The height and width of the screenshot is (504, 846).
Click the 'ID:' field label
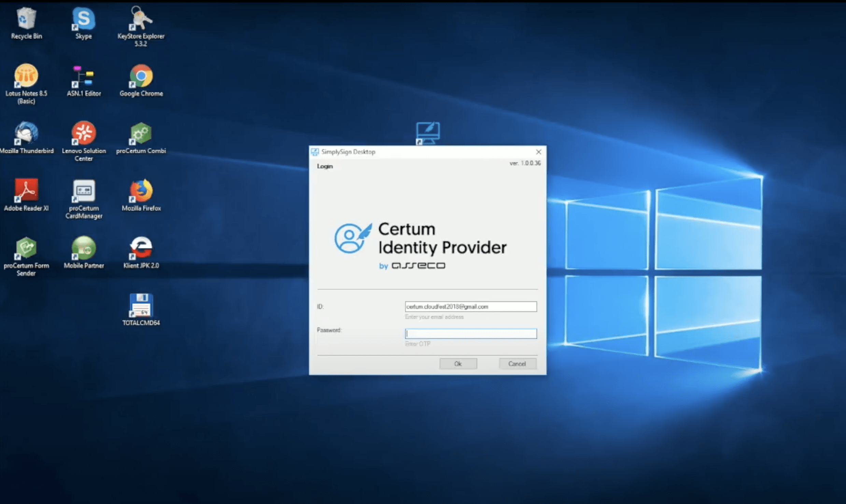coord(320,307)
